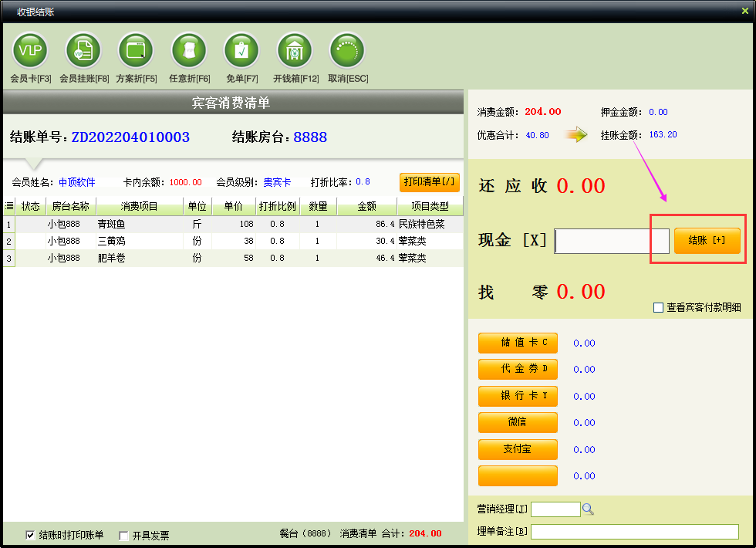Click the bottom 合计 204.00 total

(x=425, y=533)
